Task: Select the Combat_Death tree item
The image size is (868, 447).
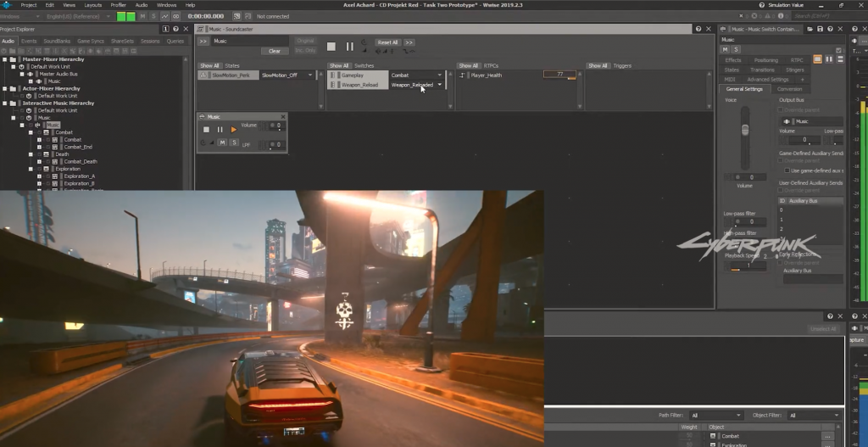Action: coord(81,161)
